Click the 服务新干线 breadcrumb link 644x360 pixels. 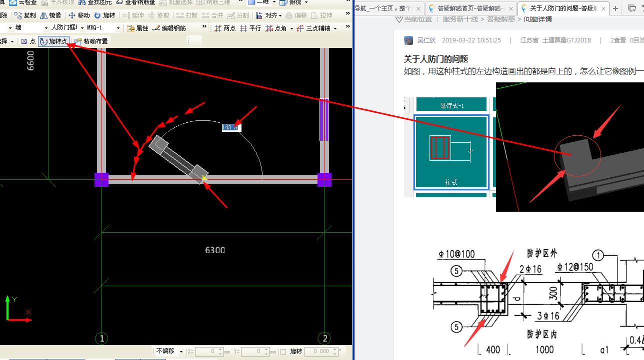[460, 19]
